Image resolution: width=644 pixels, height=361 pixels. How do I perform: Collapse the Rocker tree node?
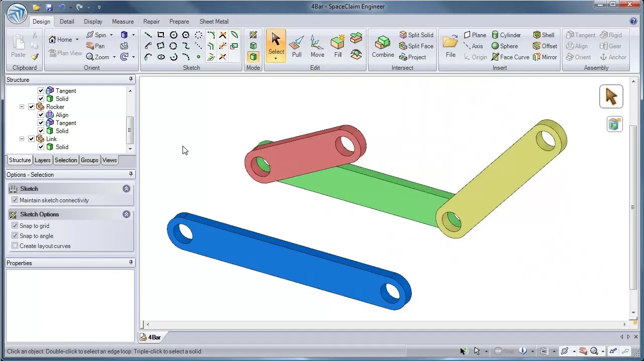click(x=22, y=107)
